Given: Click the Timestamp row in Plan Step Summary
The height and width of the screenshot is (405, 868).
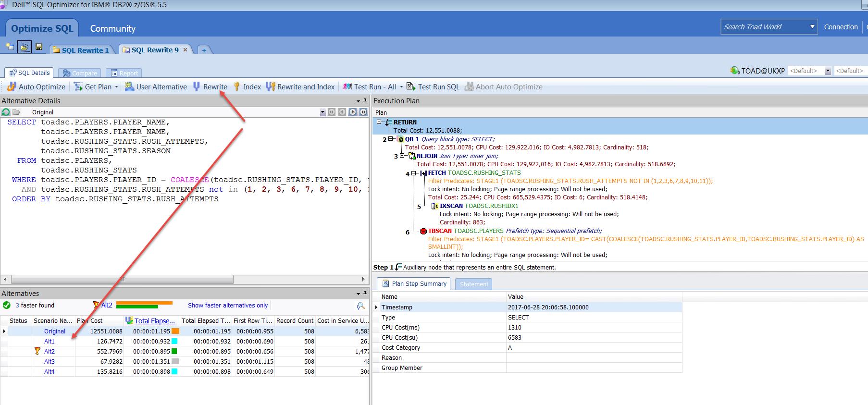Looking at the screenshot, I should 528,307.
